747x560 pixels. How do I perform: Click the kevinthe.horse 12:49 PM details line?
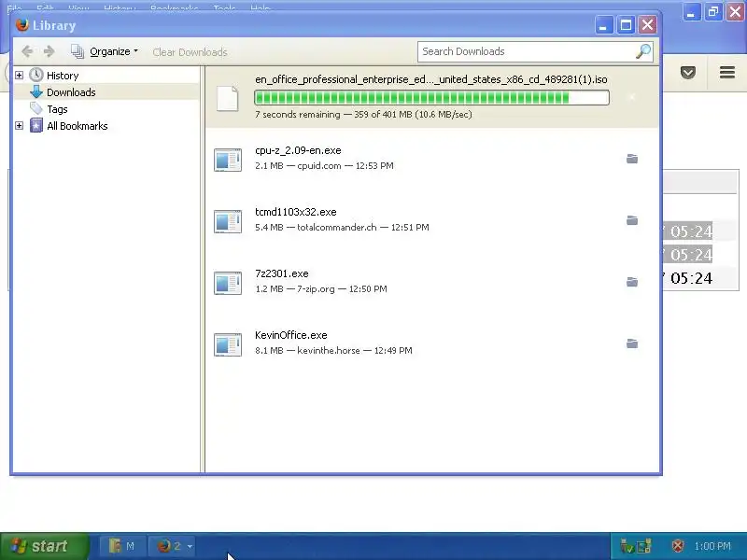pos(333,351)
